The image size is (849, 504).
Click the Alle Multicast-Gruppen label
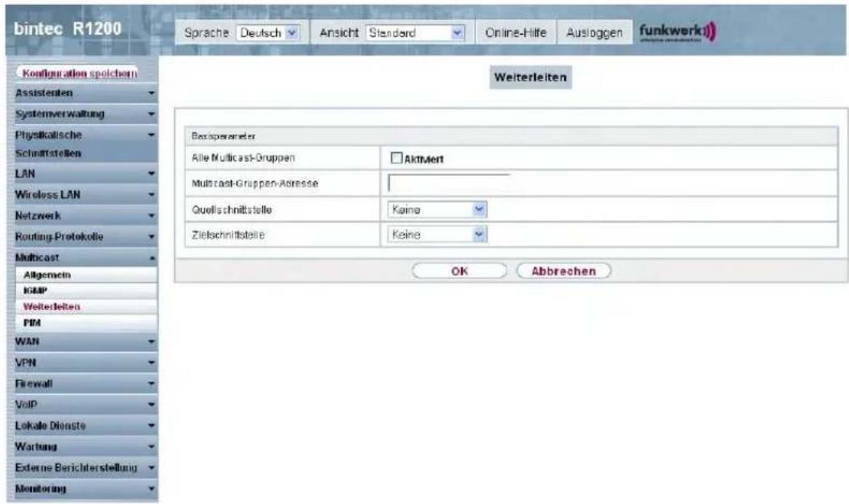(243, 158)
